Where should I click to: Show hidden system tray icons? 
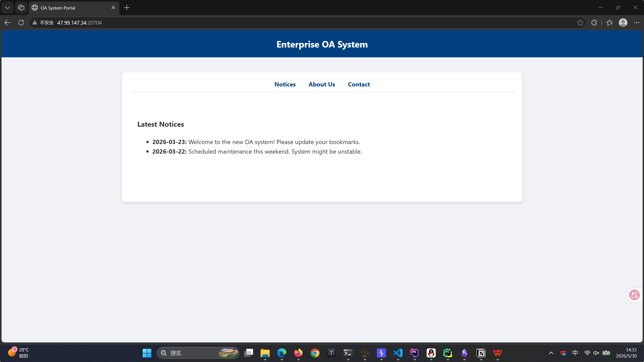[x=551, y=353]
